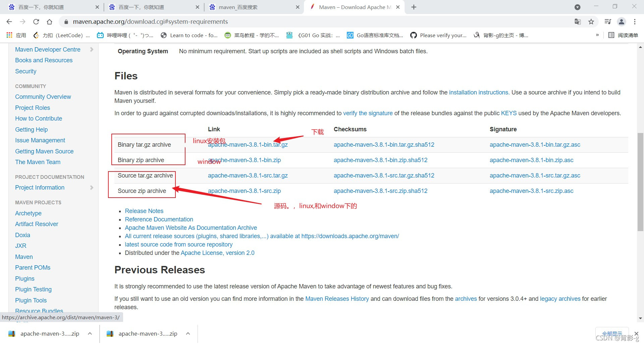644x345 pixels.
Task: Download apache-maven-3.8.1-bin.zip
Action: coord(244,160)
